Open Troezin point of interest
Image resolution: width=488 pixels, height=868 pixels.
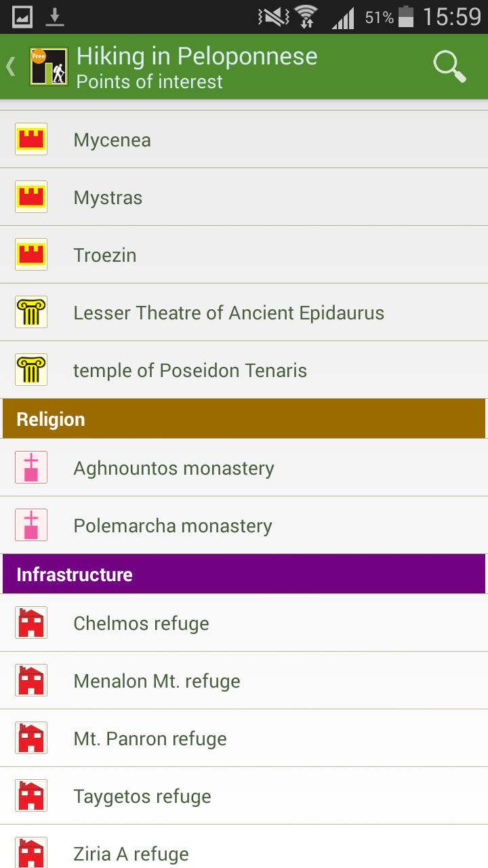coord(105,255)
